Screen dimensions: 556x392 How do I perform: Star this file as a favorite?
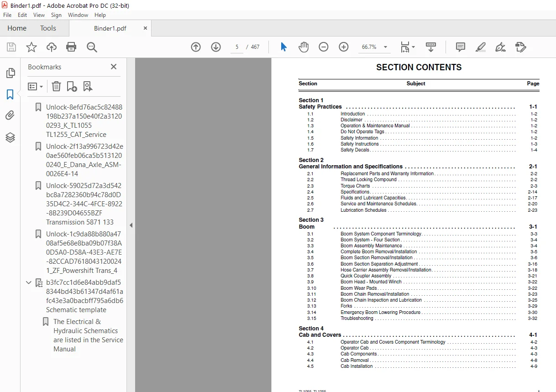coord(31,47)
